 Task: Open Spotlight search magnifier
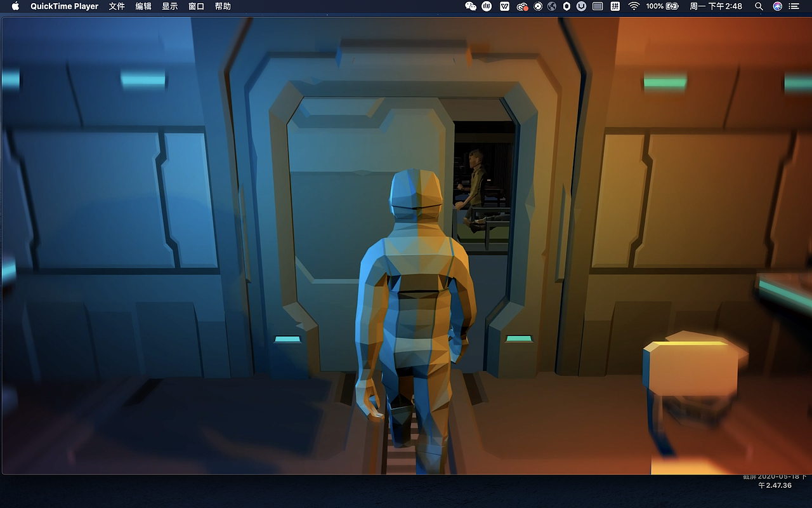click(x=759, y=6)
